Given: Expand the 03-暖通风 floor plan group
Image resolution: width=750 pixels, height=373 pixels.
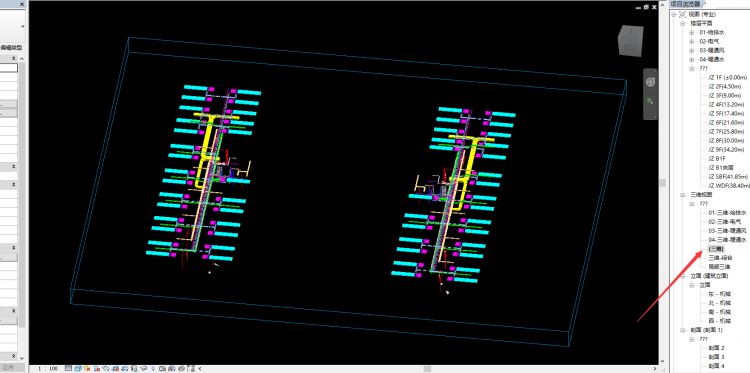Looking at the screenshot, I should (x=692, y=51).
